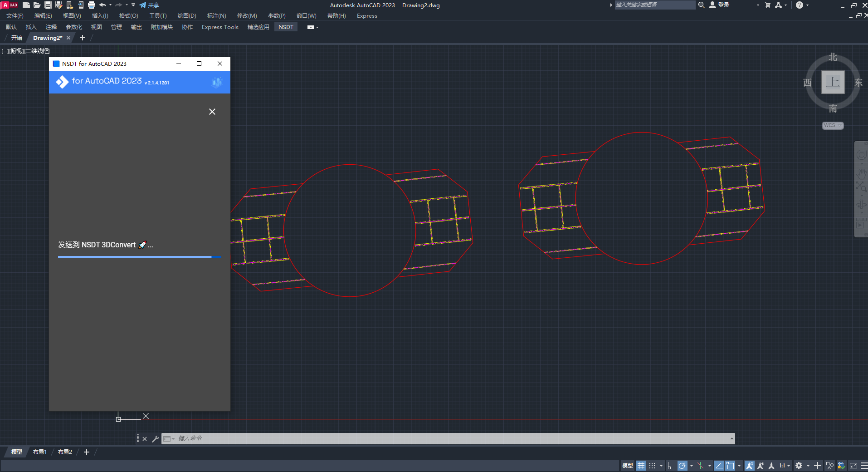Open a new drawing with the New icon
868x472 pixels.
pos(26,5)
